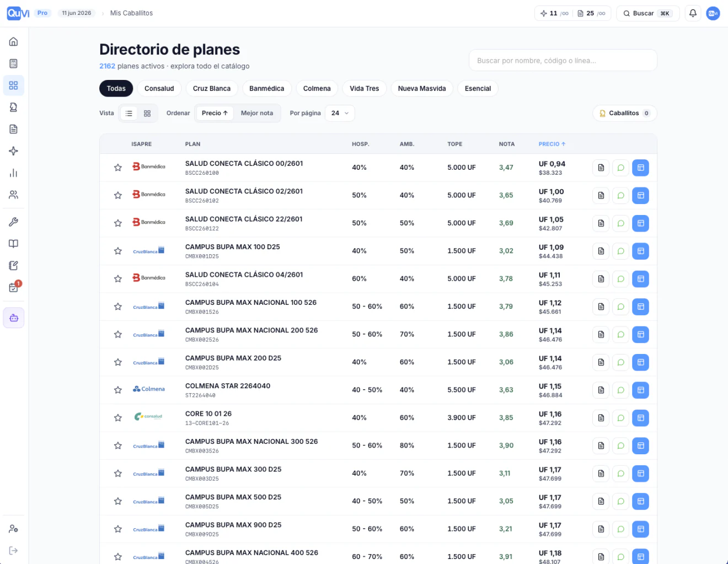The height and width of the screenshot is (564, 728).
Task: Click blue table button for CAMPUS BUPA MAX NACIONAL 200 526
Action: (640, 335)
